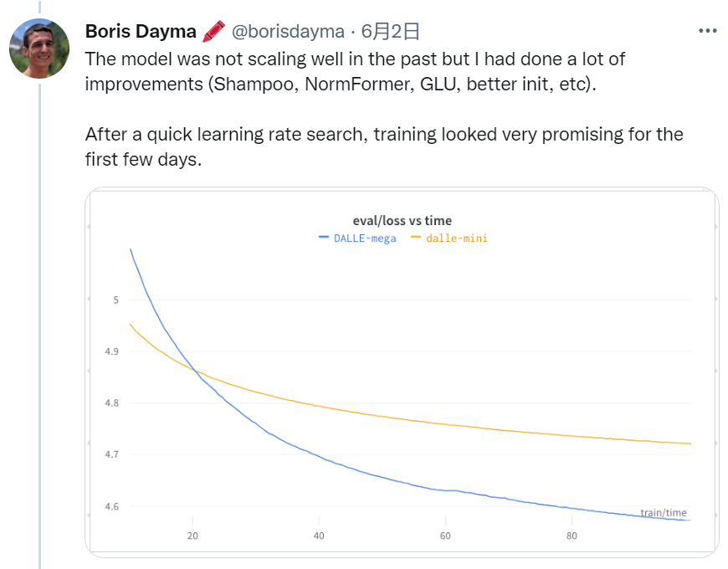Click the train/time axis label

click(x=663, y=513)
